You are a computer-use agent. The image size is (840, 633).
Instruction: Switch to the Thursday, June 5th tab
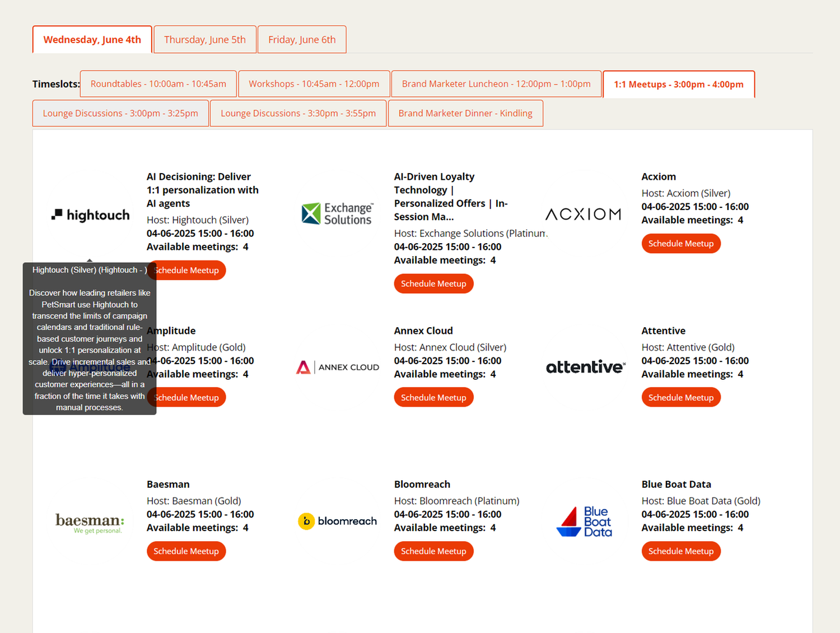[205, 40]
